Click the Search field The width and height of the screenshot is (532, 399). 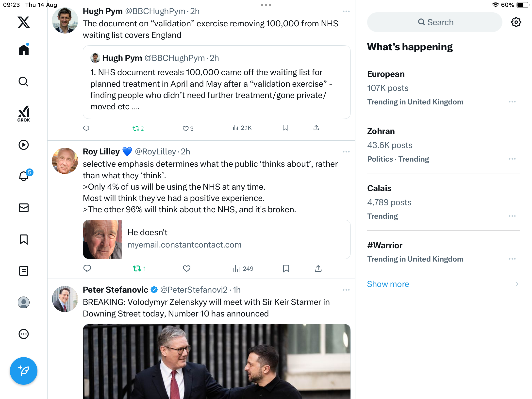(435, 22)
